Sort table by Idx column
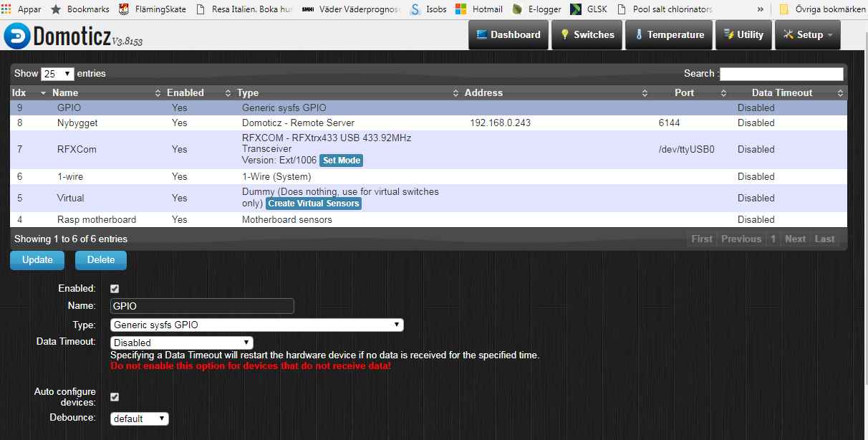The width and height of the screenshot is (868, 440). pos(29,93)
